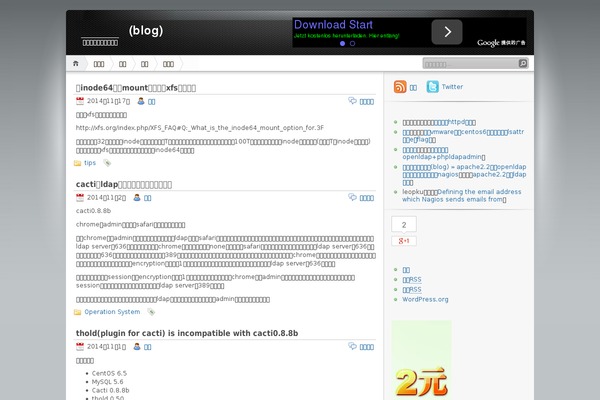Open recent comment about openldap+phpldapadmin
Viewport: 600px width, 400px height.
444,153
